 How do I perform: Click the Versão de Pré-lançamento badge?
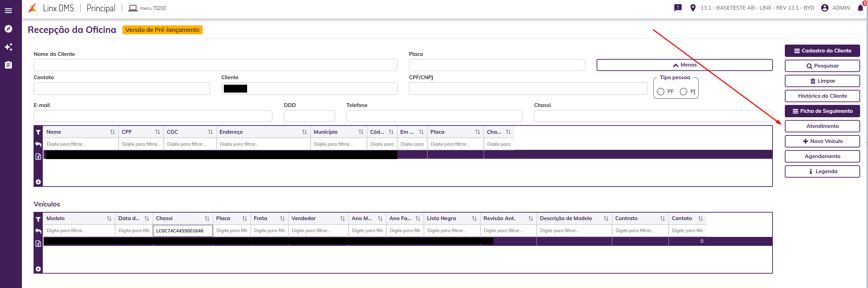coord(163,30)
